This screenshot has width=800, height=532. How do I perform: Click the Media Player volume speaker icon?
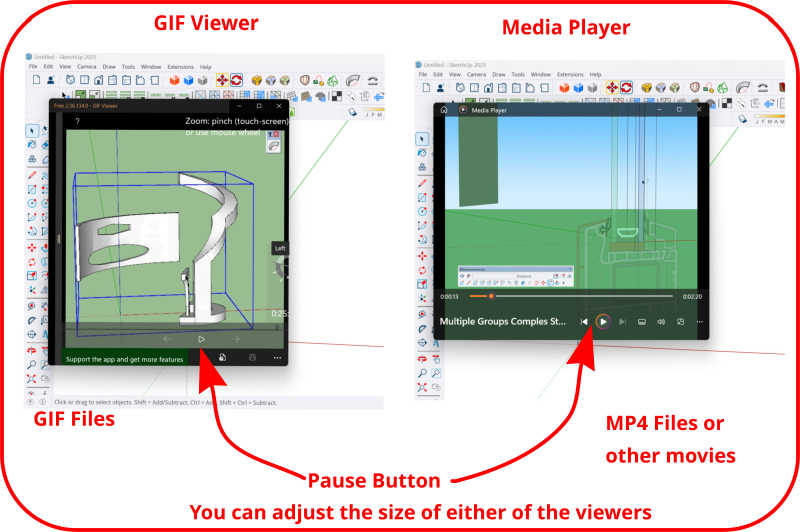pos(661,322)
